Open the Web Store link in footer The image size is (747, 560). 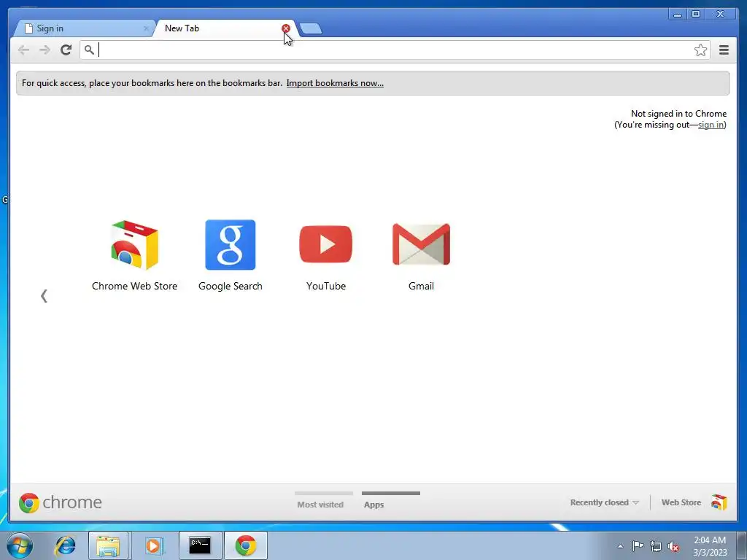coord(681,502)
